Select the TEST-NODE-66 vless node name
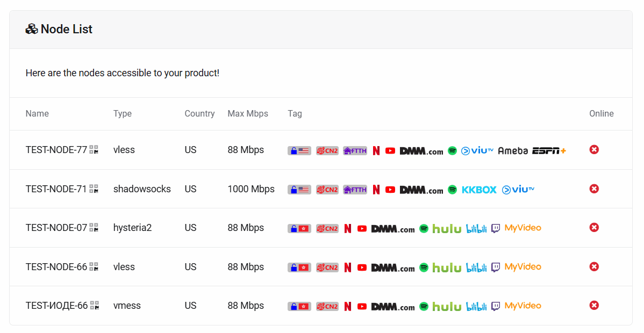 [56, 267]
